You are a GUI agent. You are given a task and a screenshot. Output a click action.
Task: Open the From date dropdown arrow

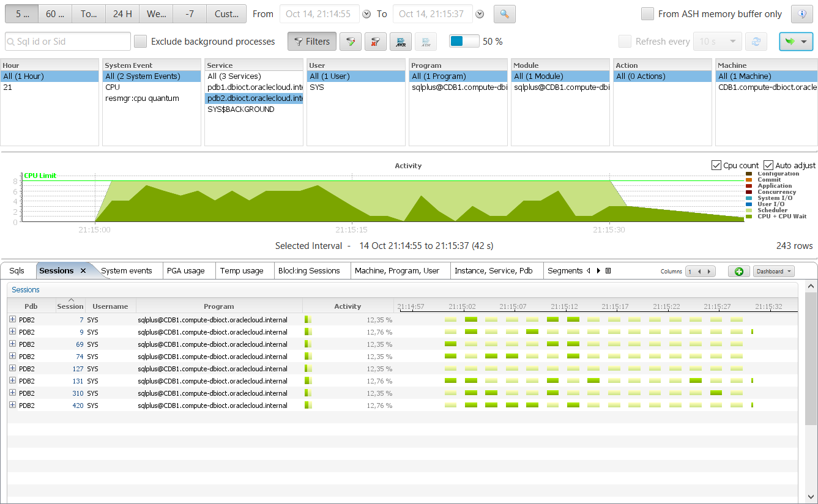(x=366, y=14)
